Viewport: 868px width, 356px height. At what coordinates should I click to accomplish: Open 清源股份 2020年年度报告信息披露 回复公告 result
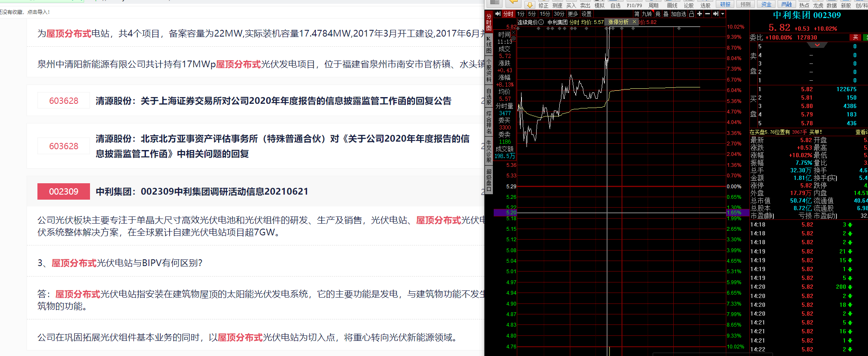(x=273, y=101)
